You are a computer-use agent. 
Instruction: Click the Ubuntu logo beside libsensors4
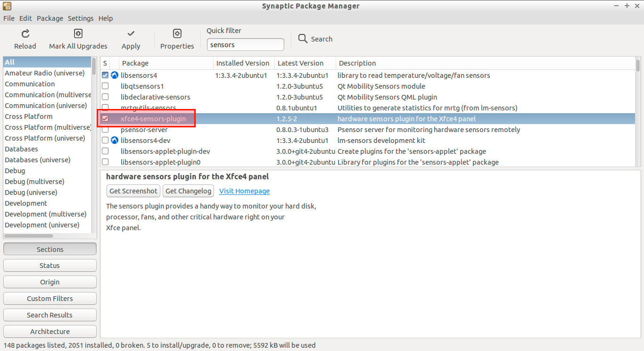(115, 75)
